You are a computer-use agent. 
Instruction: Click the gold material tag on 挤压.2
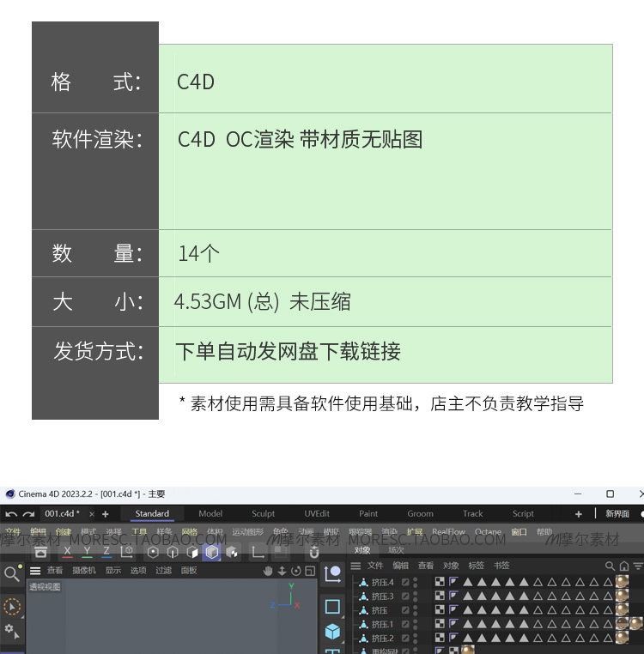coord(622,638)
